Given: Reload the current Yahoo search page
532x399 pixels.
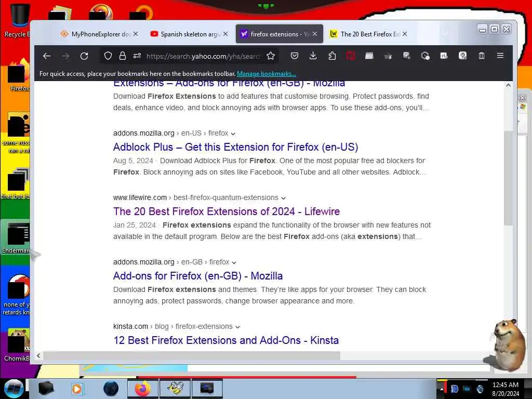Looking at the screenshot, I should pos(84,56).
